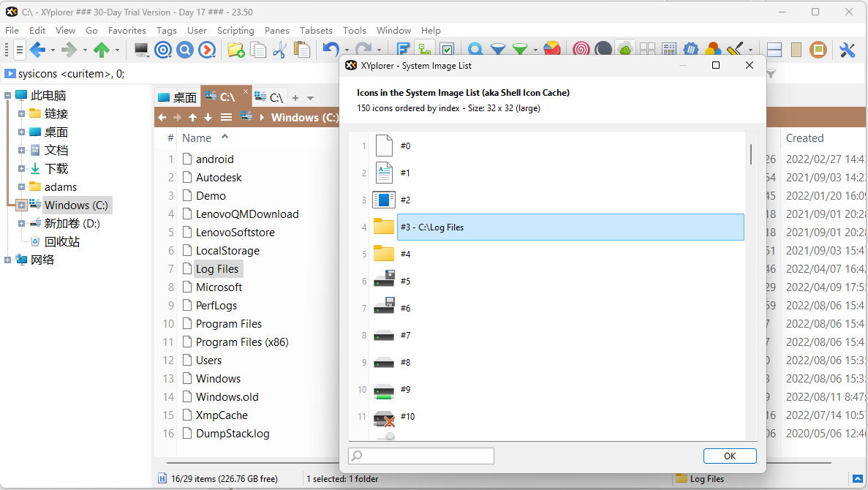Click OK in System Image List dialog
868x490 pixels.
click(x=729, y=456)
